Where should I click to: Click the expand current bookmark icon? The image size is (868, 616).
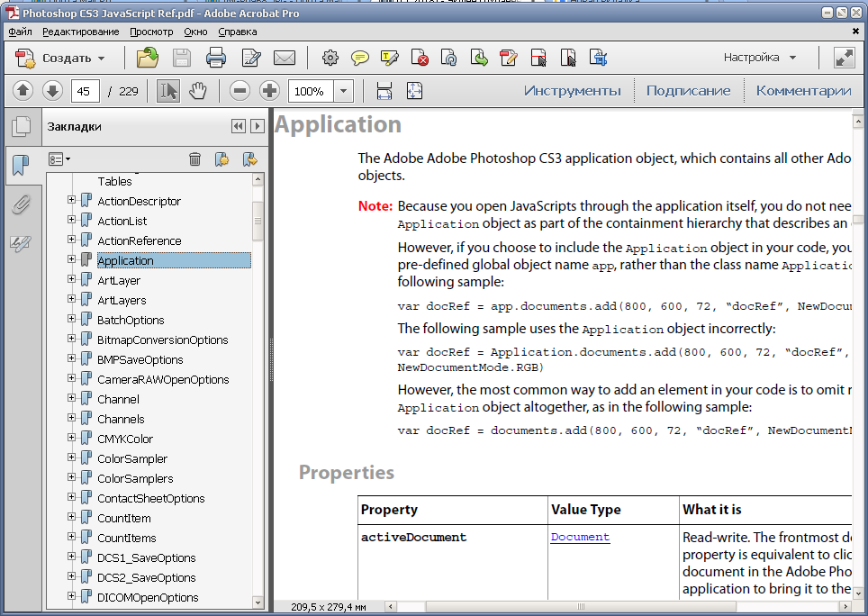[x=250, y=159]
